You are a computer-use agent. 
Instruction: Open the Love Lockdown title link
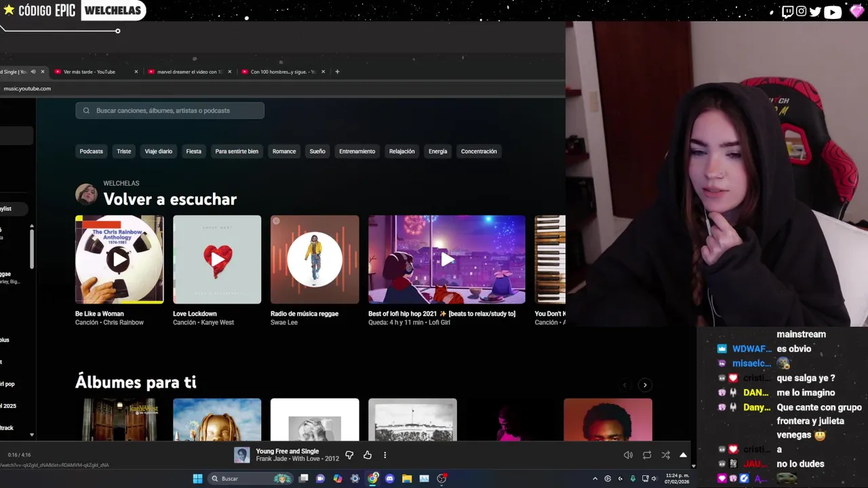(195, 314)
